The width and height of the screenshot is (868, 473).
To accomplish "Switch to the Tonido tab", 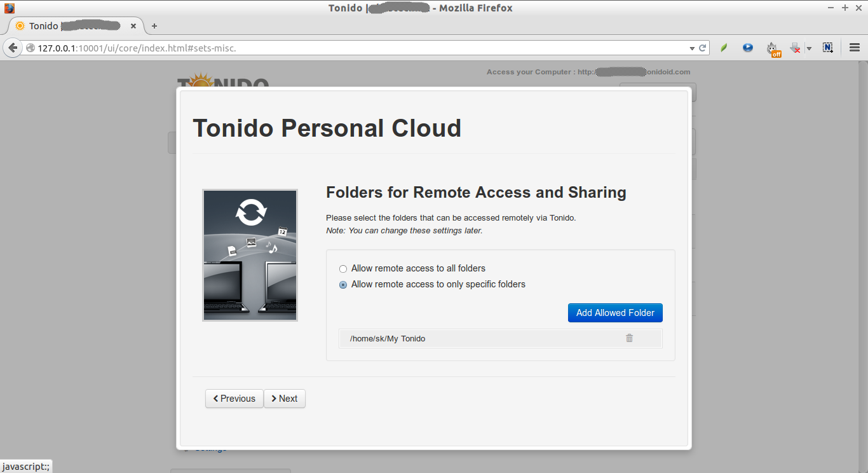I will pyautogui.click(x=75, y=26).
